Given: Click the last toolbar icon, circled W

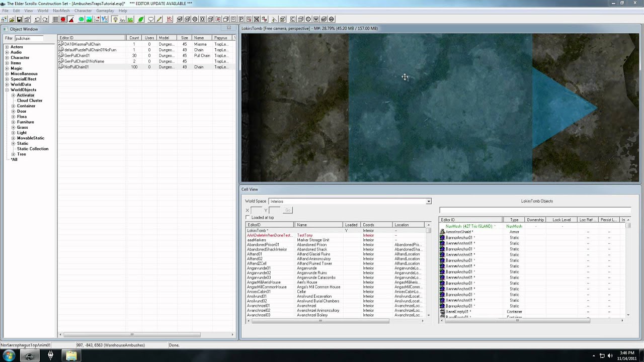Looking at the screenshot, I should (x=331, y=19).
